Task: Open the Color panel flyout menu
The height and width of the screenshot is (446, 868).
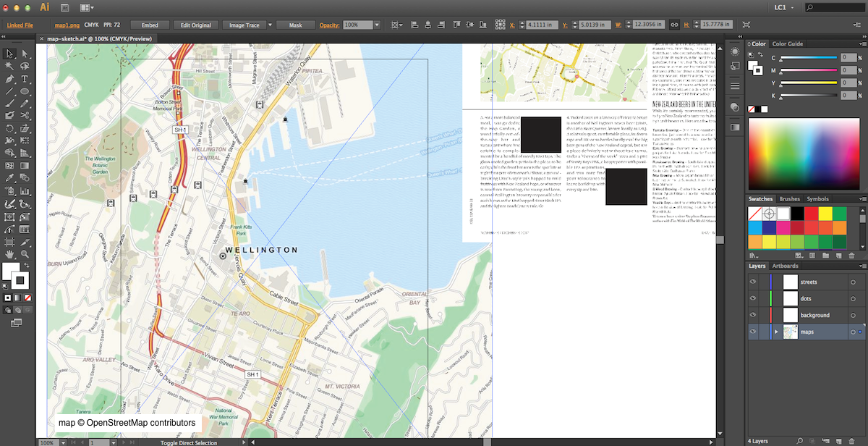Action: 861,44
